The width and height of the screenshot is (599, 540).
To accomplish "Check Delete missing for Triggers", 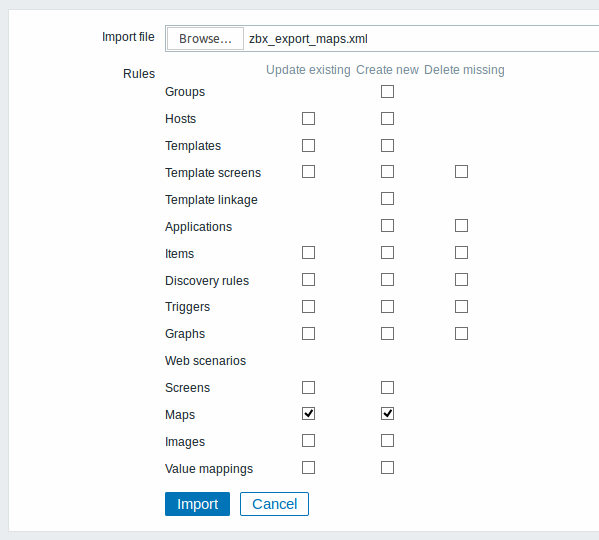I will pos(461,306).
